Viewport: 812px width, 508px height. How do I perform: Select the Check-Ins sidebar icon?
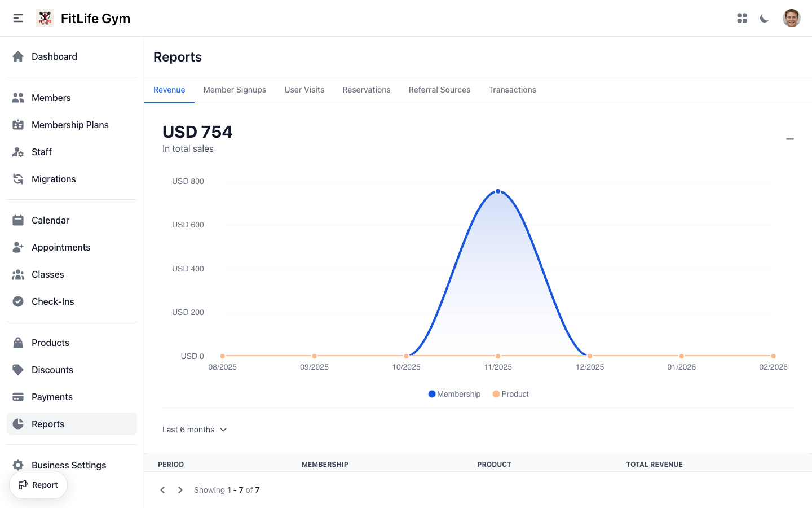17,301
